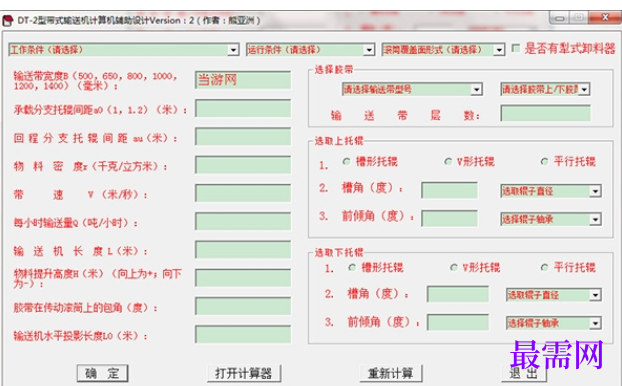Image resolution: width=622 pixels, height=386 pixels.
Task: Click 前倾角 input field in 选取上托辊
Action: [x=449, y=219]
